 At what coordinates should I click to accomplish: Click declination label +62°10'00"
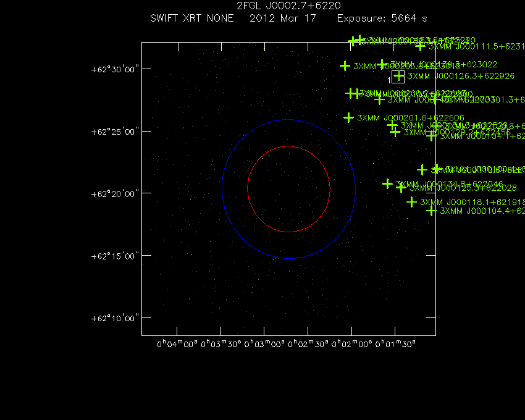[x=115, y=318]
